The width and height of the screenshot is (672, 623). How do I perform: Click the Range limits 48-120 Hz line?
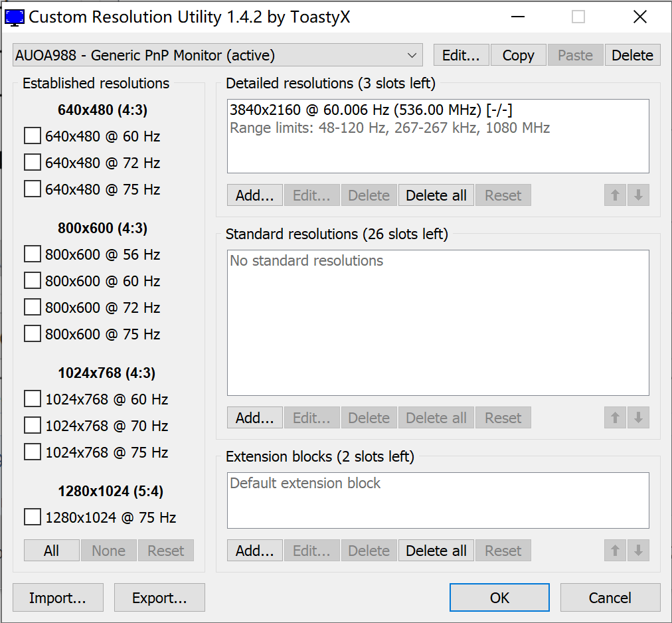click(x=438, y=128)
